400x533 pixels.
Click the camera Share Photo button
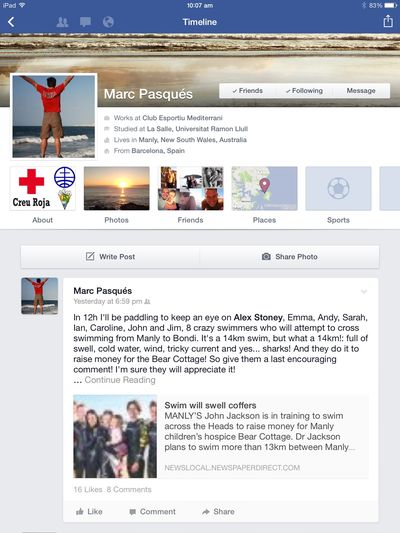[290, 257]
